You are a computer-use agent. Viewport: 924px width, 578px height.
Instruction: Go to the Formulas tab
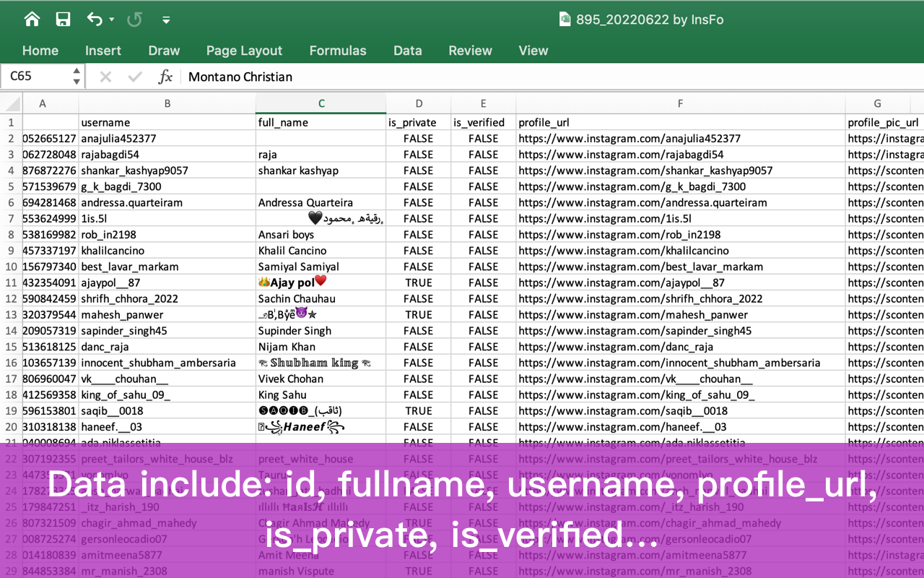tap(338, 51)
